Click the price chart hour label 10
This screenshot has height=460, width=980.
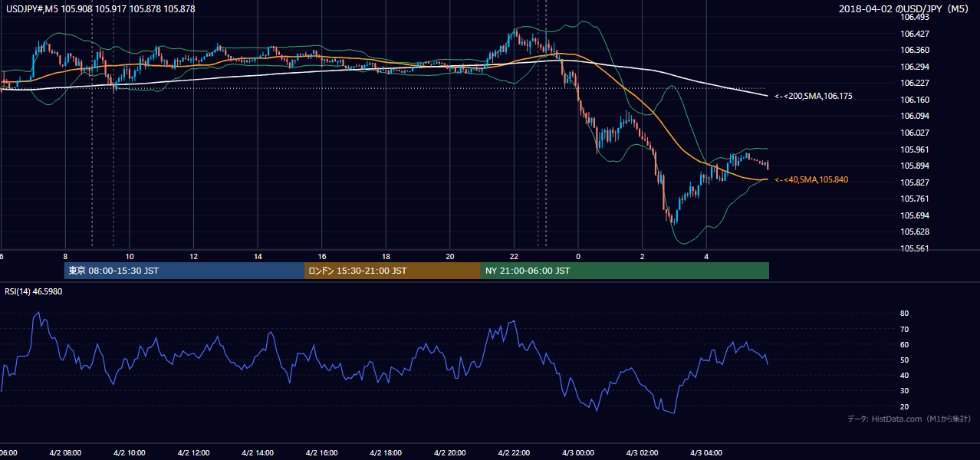[x=130, y=257]
